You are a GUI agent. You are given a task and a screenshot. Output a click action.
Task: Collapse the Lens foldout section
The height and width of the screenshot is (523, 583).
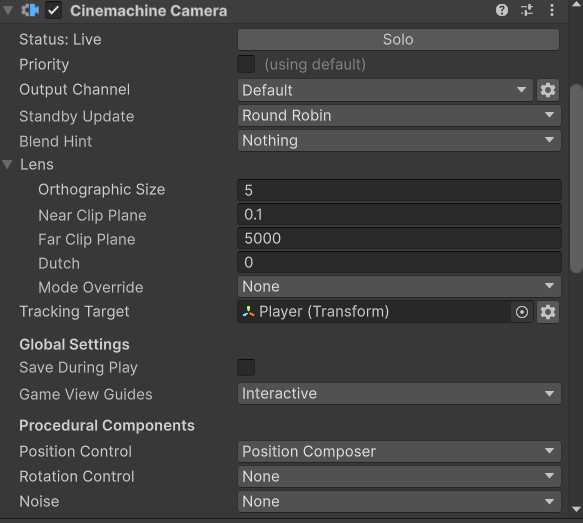click(7, 164)
